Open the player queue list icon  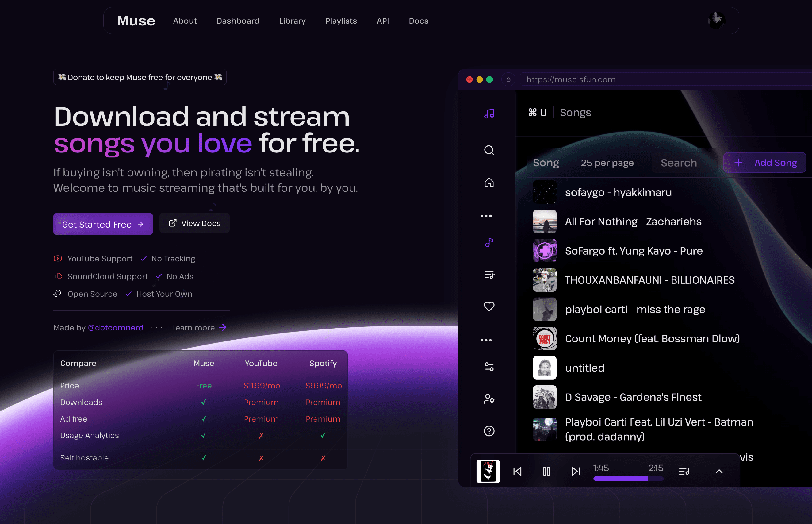pyautogui.click(x=684, y=471)
